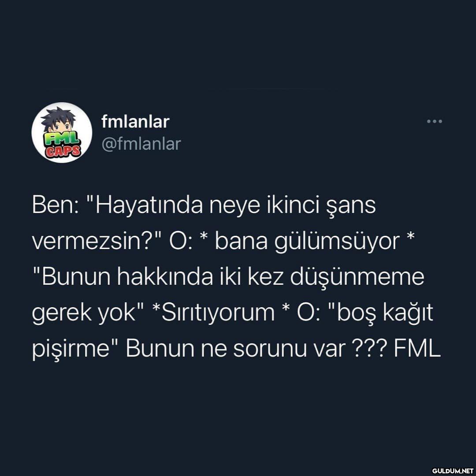476x476 pixels.
Task: Select line 'Bunun hakkında iki kez düşünmeme'
Action: pyautogui.click(x=228, y=277)
